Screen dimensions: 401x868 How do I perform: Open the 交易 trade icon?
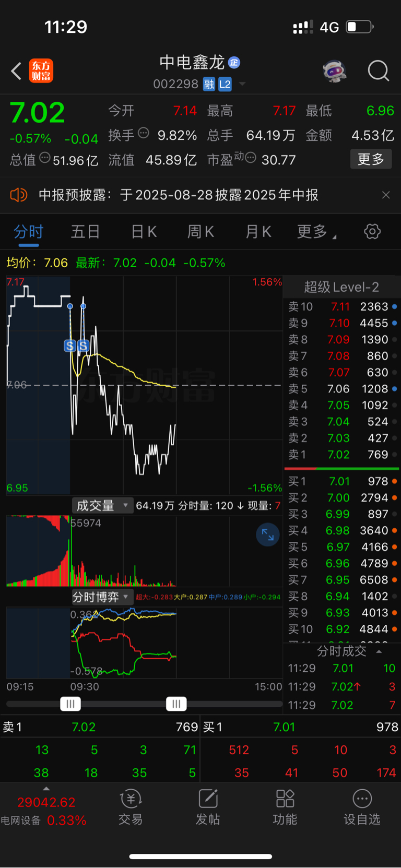click(131, 807)
